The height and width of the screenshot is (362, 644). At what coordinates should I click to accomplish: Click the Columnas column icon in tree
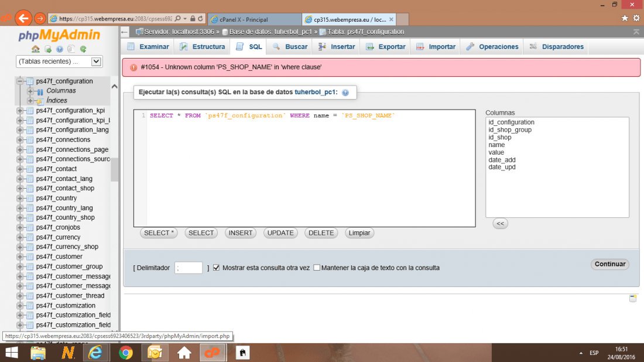coord(40,91)
